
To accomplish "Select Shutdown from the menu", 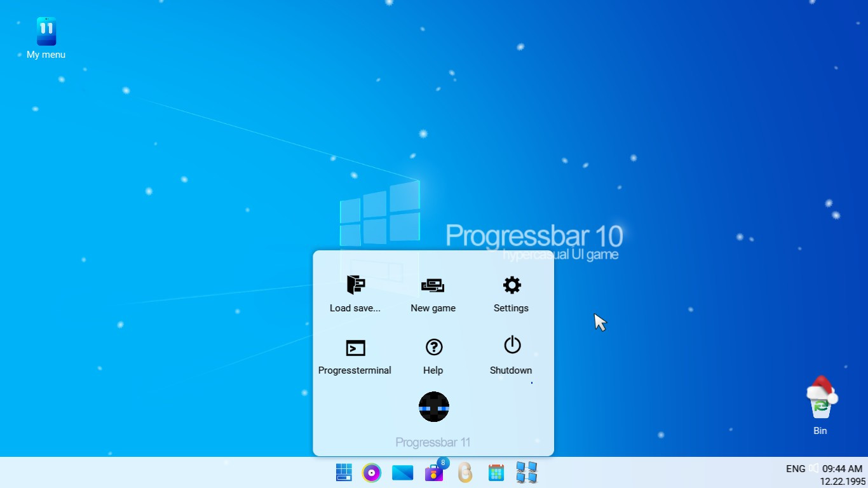I will point(511,356).
